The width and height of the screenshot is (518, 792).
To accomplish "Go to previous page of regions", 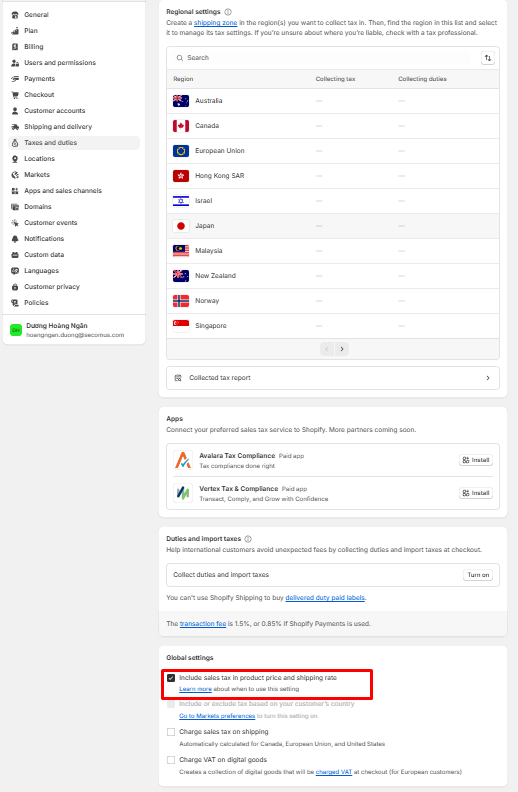I will [327, 349].
